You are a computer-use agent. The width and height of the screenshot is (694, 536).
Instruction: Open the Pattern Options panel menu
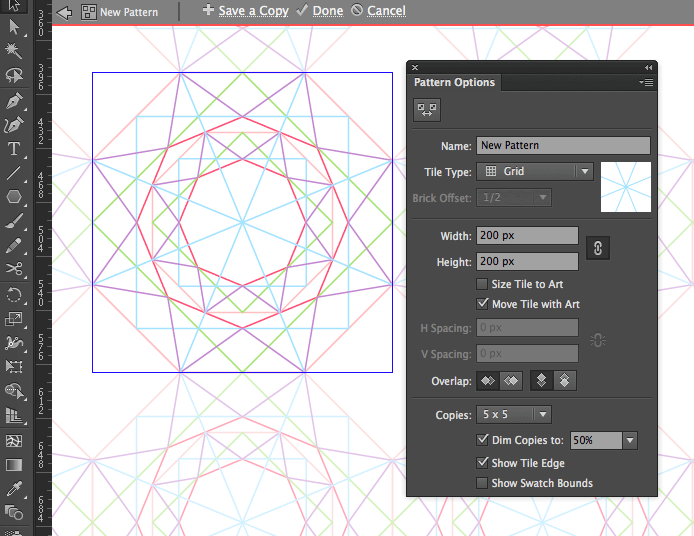click(x=646, y=83)
